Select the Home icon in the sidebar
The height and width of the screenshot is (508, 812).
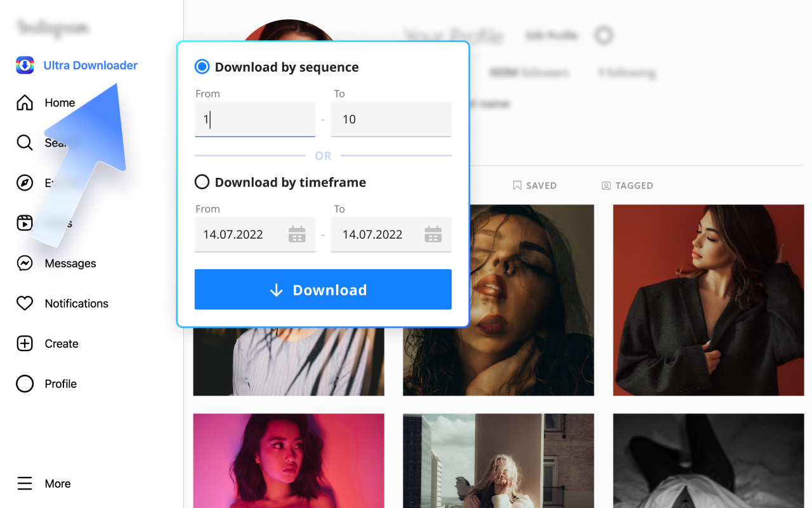coord(24,102)
